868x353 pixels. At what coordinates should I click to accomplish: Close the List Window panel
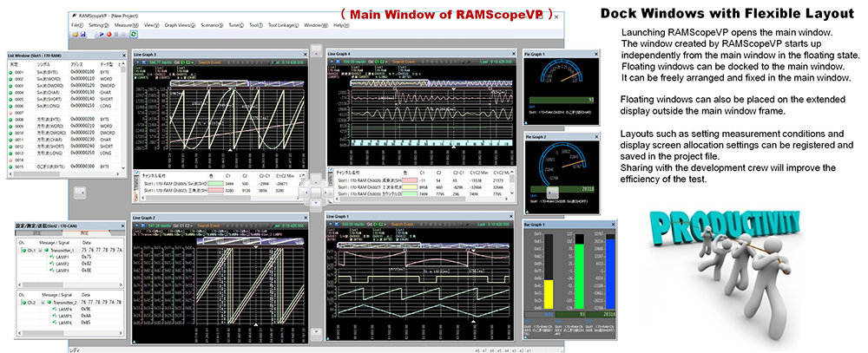point(124,56)
